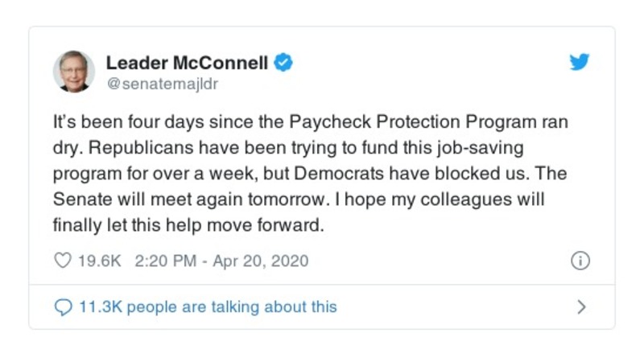This screenshot has height=358, width=644.
Task: Like the tweet with the heart icon
Action: [62, 261]
